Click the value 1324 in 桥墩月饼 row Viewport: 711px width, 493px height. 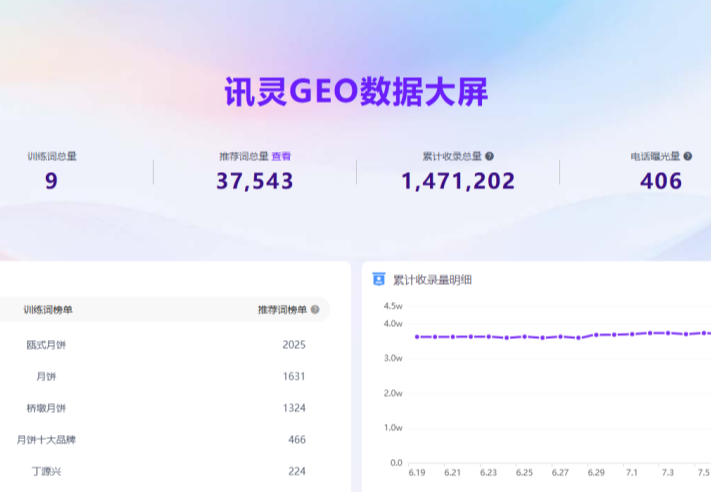(x=294, y=408)
